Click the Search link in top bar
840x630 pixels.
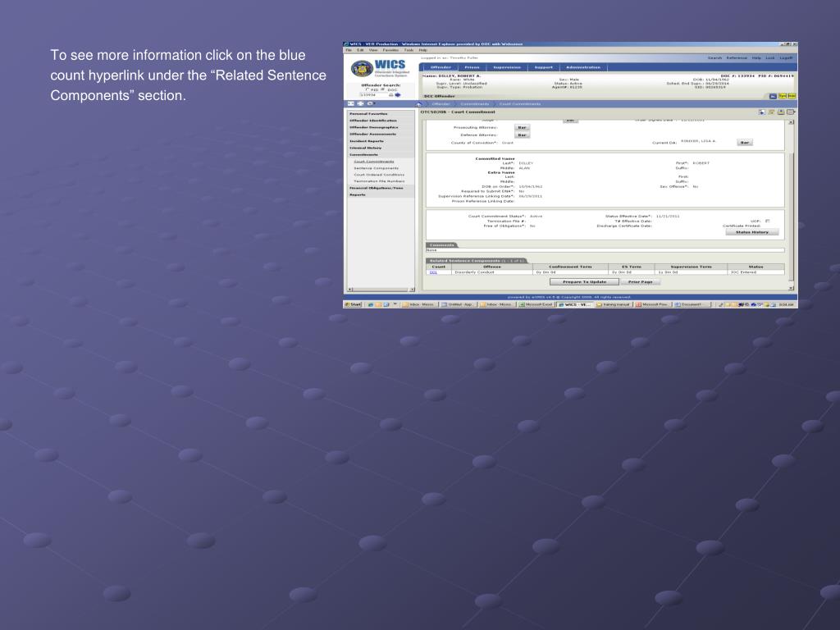(714, 58)
